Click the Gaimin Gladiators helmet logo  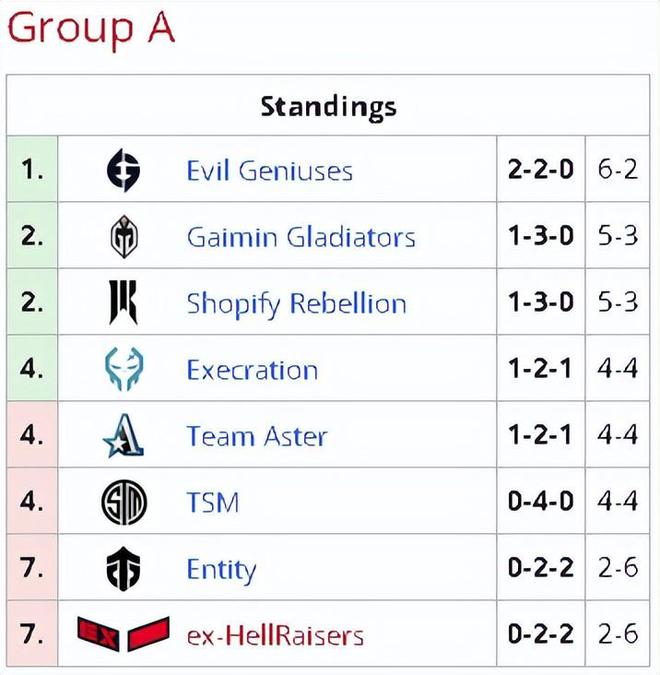(124, 236)
